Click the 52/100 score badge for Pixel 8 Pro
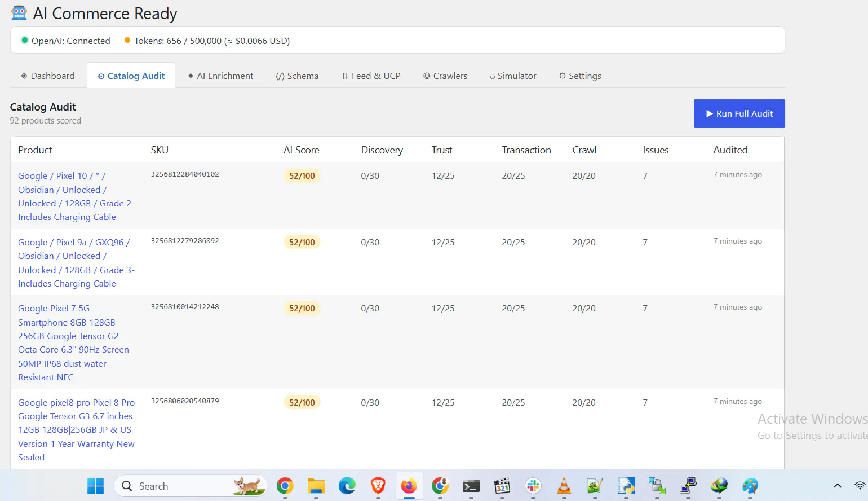The width and height of the screenshot is (868, 501). coord(302,402)
